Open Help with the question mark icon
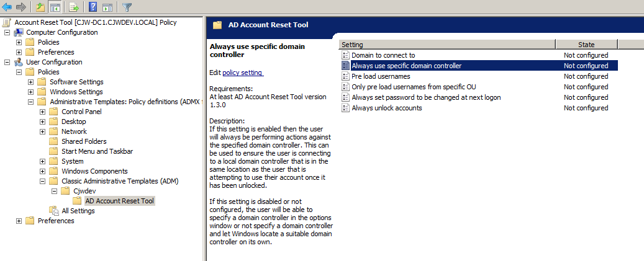The image size is (644, 261). point(93,7)
